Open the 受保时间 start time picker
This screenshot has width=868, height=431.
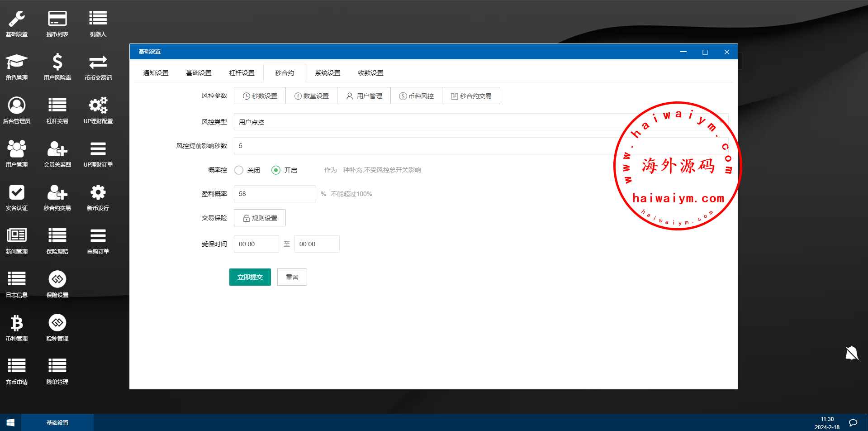click(x=256, y=244)
